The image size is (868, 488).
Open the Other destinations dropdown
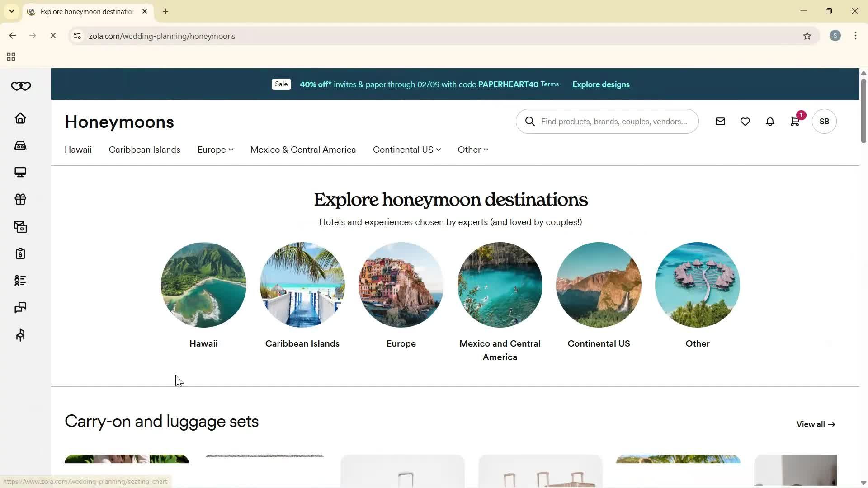[x=472, y=150]
